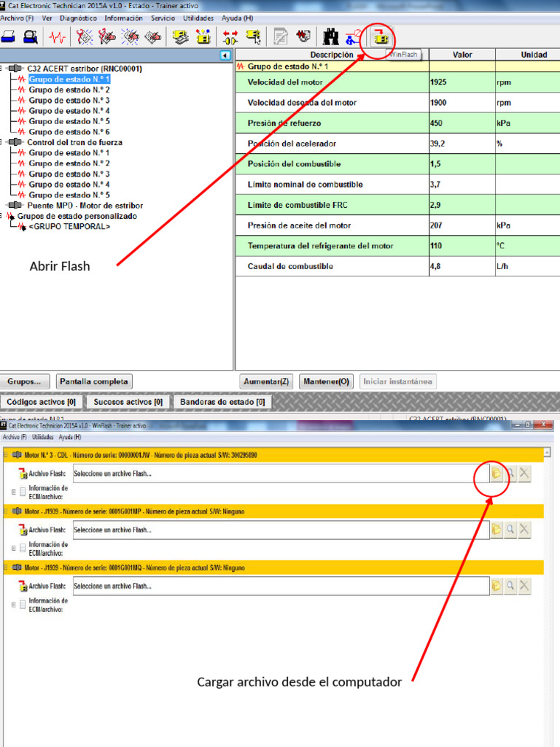The image size is (560, 747).
Task: Click the Logged Diagnostic Codes toolbar icon
Action: 107,36
